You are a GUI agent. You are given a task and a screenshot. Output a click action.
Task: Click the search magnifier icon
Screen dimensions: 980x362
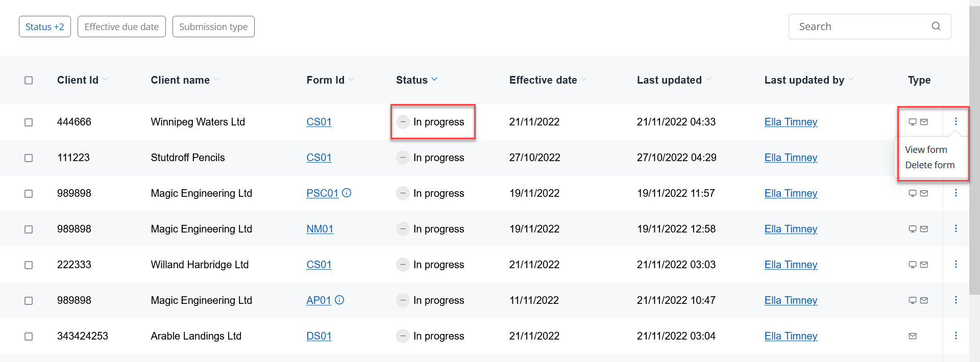pyautogui.click(x=936, y=26)
